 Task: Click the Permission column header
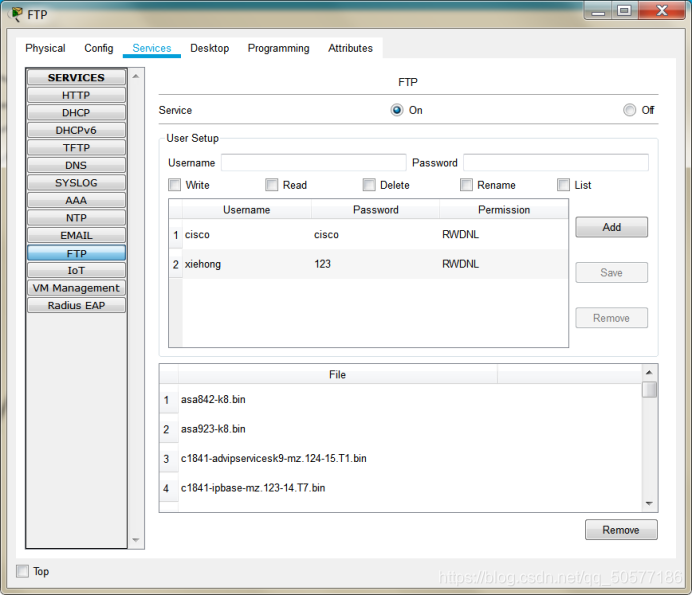pyautogui.click(x=504, y=210)
